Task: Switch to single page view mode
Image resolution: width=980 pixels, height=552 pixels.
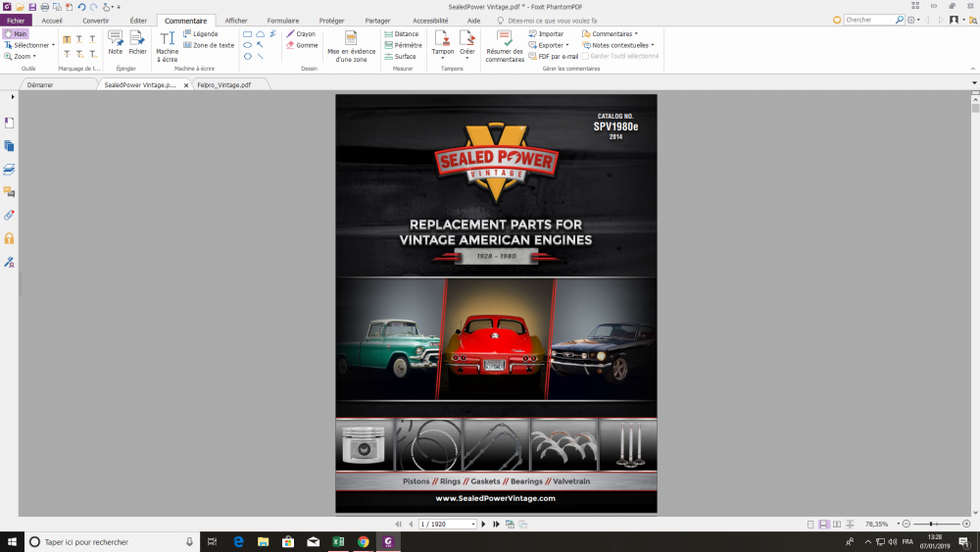Action: point(810,525)
